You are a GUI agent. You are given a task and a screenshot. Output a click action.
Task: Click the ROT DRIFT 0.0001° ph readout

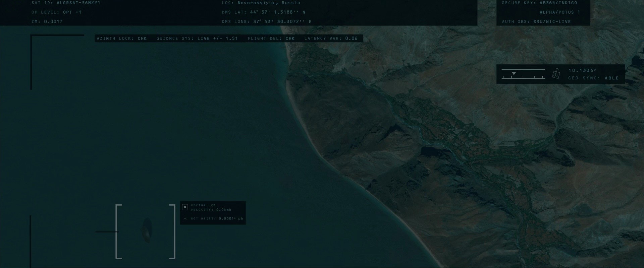pos(217,218)
